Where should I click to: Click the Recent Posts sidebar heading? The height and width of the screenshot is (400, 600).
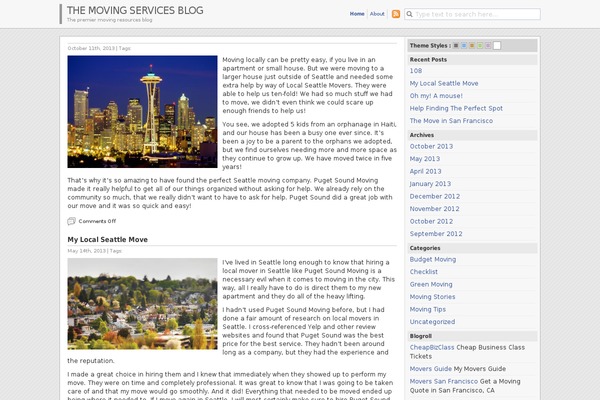tap(428, 60)
